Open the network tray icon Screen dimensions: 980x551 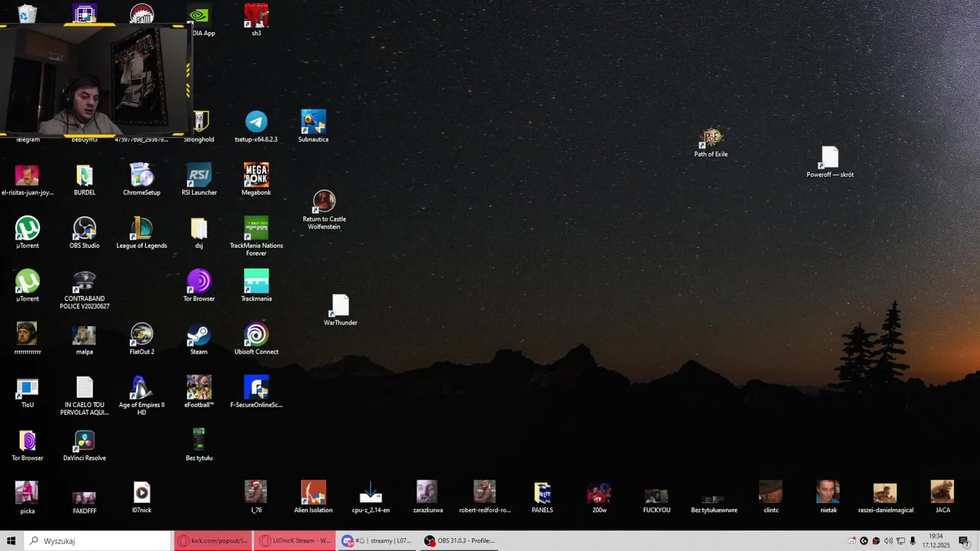(900, 541)
